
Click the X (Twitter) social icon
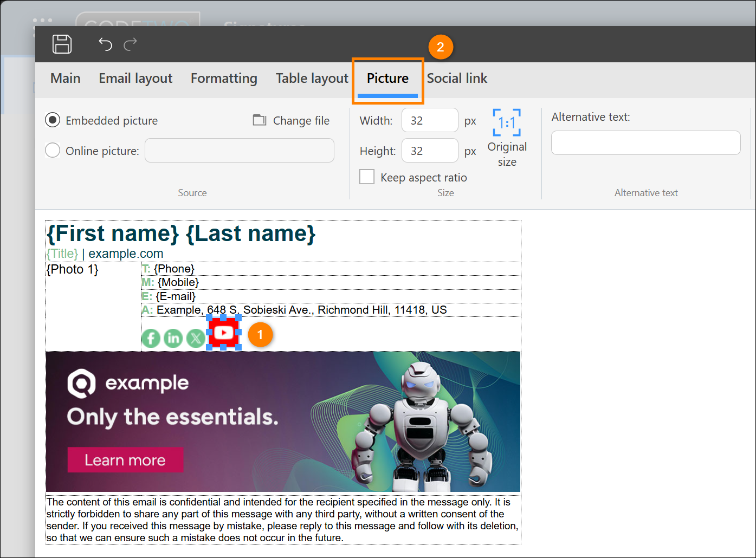[x=196, y=338]
